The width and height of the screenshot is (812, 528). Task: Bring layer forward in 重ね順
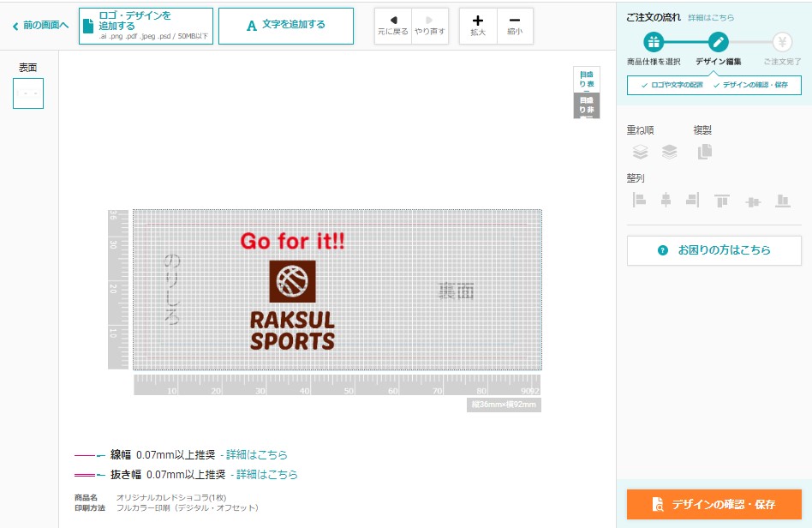(669, 152)
